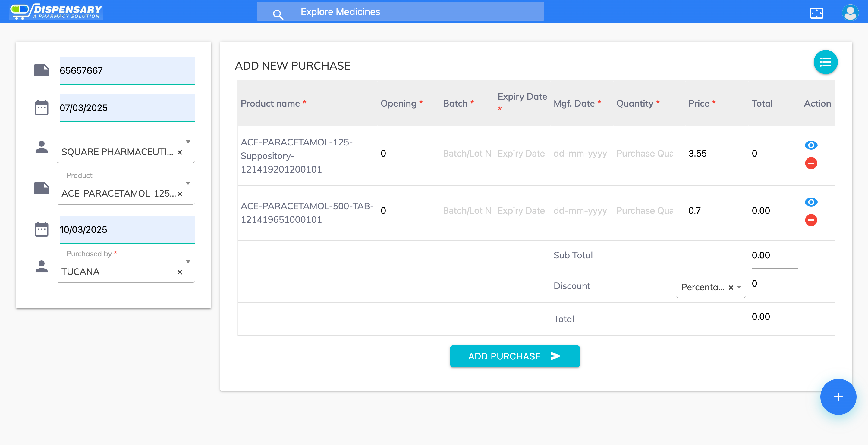Click the search magnifier icon
This screenshot has height=445, width=868.
(278, 14)
